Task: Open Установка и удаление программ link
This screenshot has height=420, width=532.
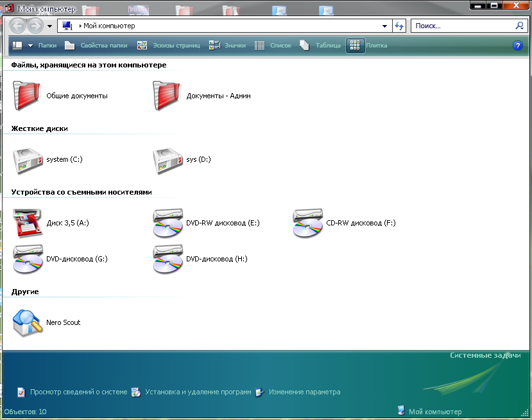Action: [198, 392]
